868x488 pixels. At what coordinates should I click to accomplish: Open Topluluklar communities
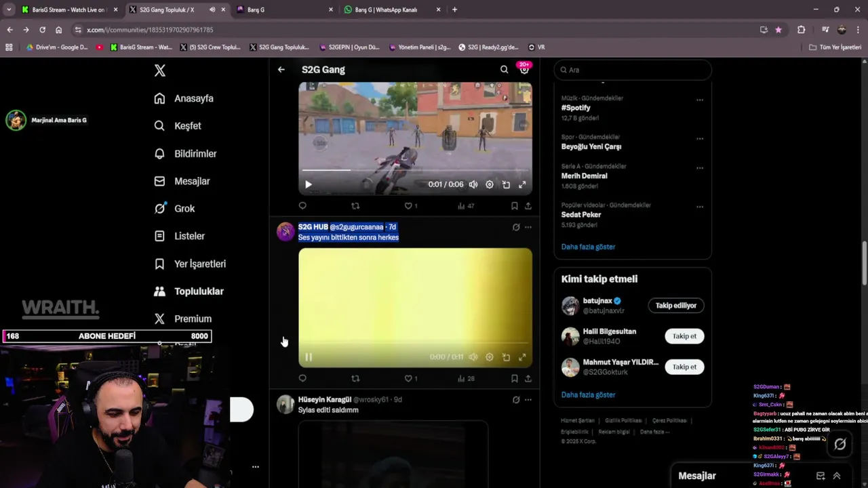tap(189, 291)
